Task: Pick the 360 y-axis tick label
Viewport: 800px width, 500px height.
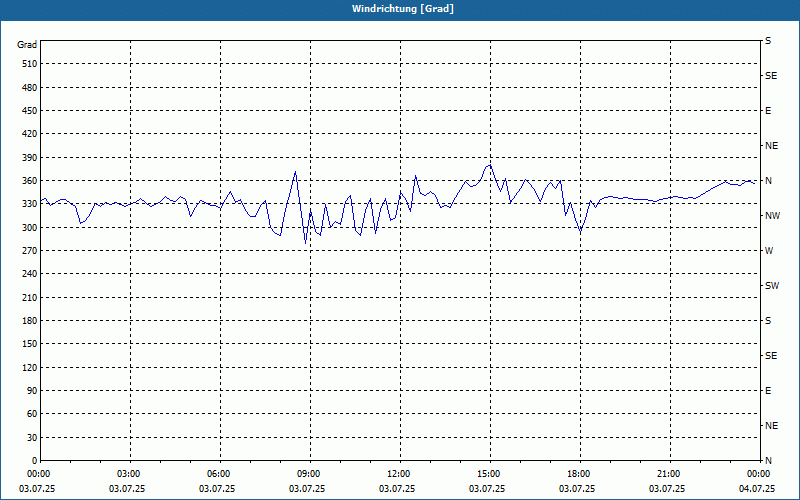Action: (x=30, y=181)
